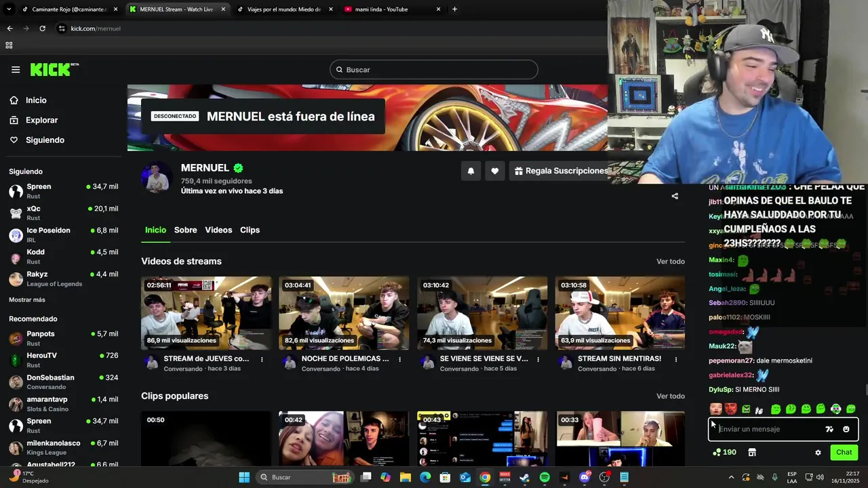868x488 pixels.
Task: Select the Videos channel tab
Action: pos(218,230)
